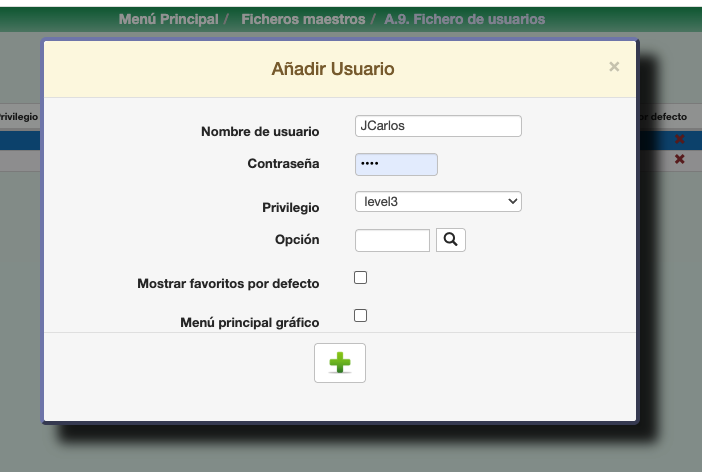Select A.9. Fichero de usuarios breadcrumb

pyautogui.click(x=465, y=20)
